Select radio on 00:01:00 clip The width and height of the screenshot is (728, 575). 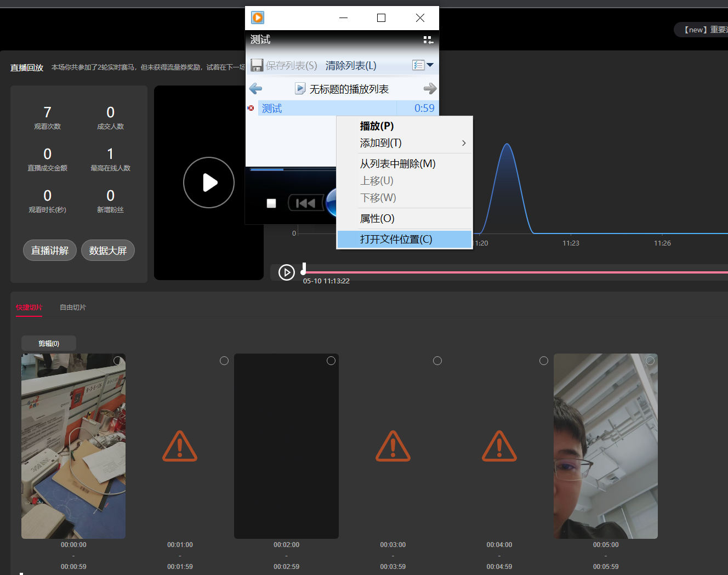pyautogui.click(x=224, y=361)
